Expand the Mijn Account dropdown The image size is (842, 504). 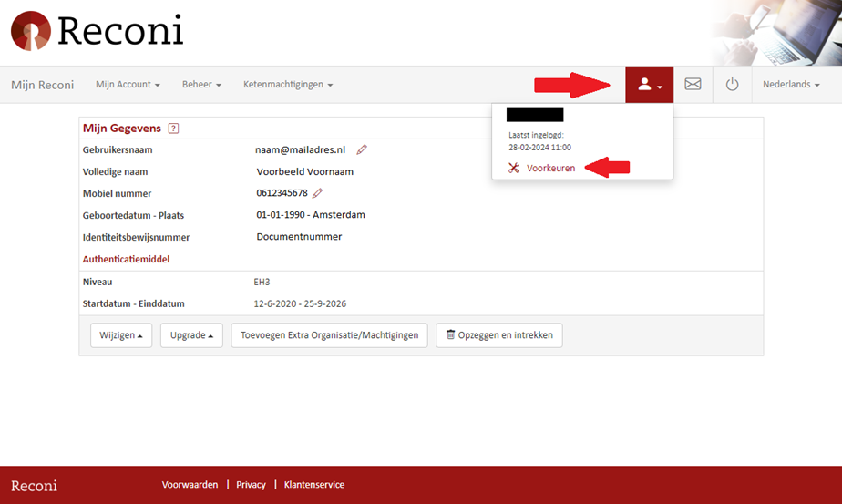tap(128, 85)
